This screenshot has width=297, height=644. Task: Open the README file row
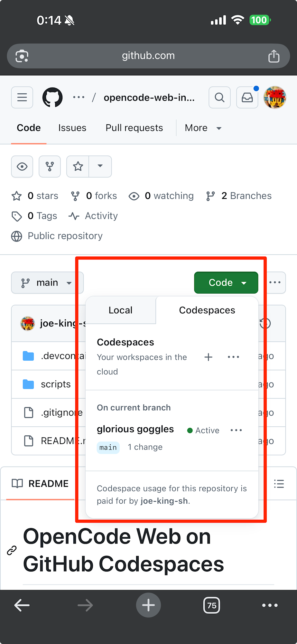(x=63, y=441)
